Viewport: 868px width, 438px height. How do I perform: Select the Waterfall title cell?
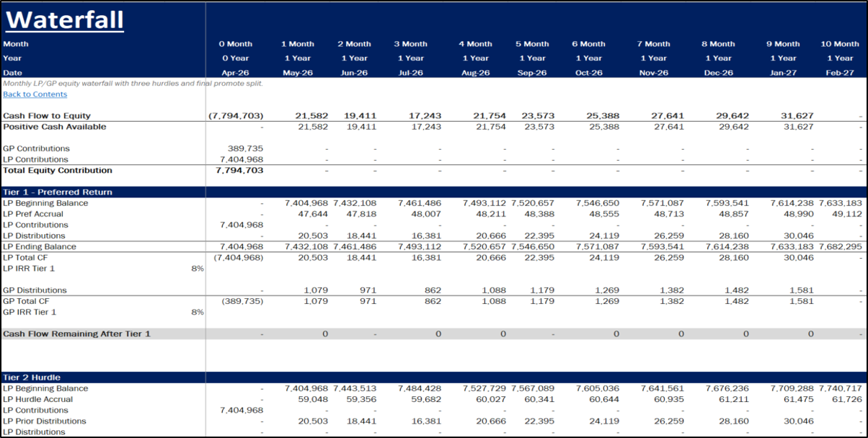click(x=64, y=19)
